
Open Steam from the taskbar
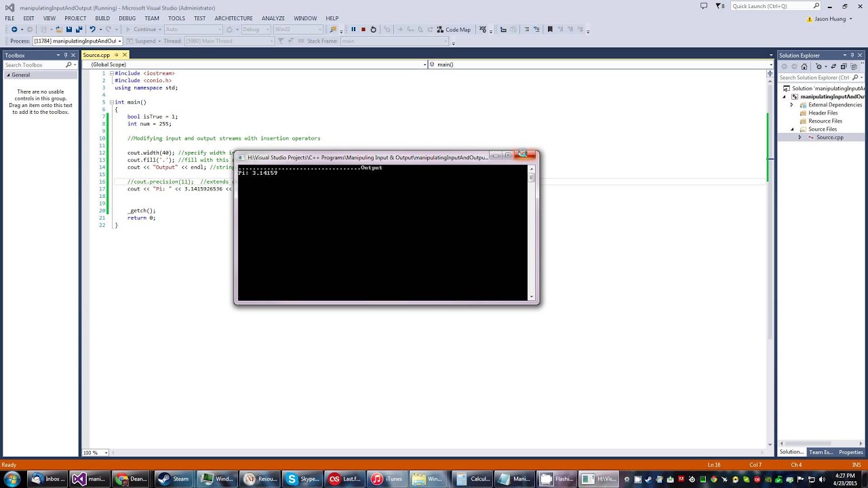174,479
